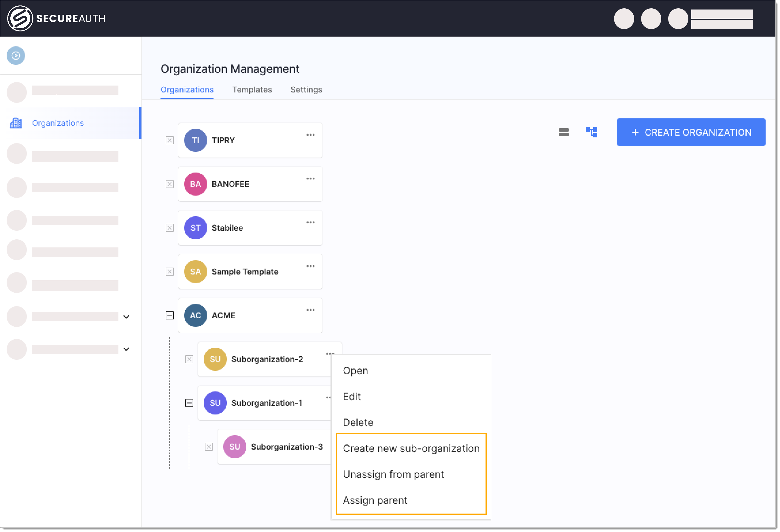
Task: Switch to the Settings tab
Action: 306,90
